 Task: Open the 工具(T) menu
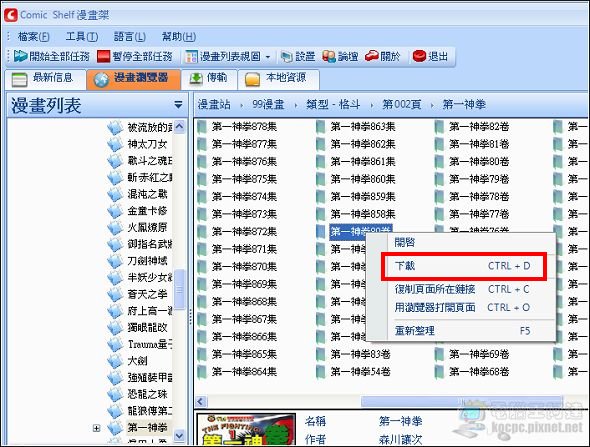pos(82,36)
